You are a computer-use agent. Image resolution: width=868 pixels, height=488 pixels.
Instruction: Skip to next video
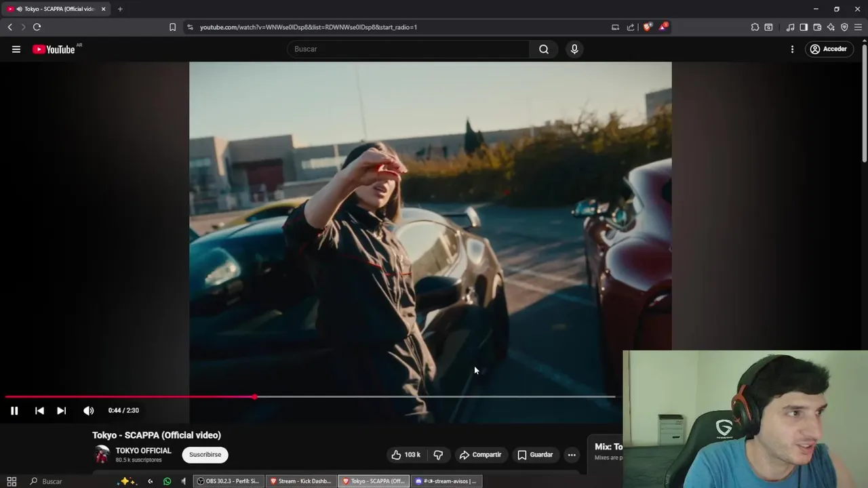(61, 410)
